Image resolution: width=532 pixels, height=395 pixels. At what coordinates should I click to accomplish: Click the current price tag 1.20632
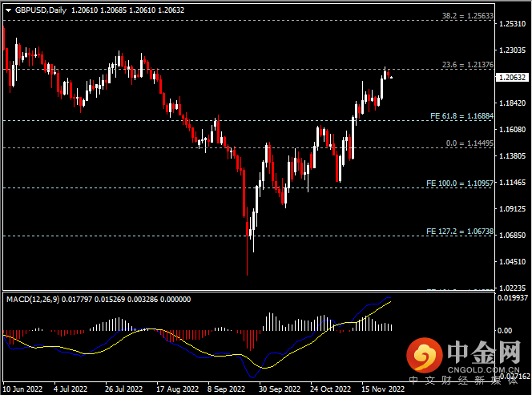511,78
